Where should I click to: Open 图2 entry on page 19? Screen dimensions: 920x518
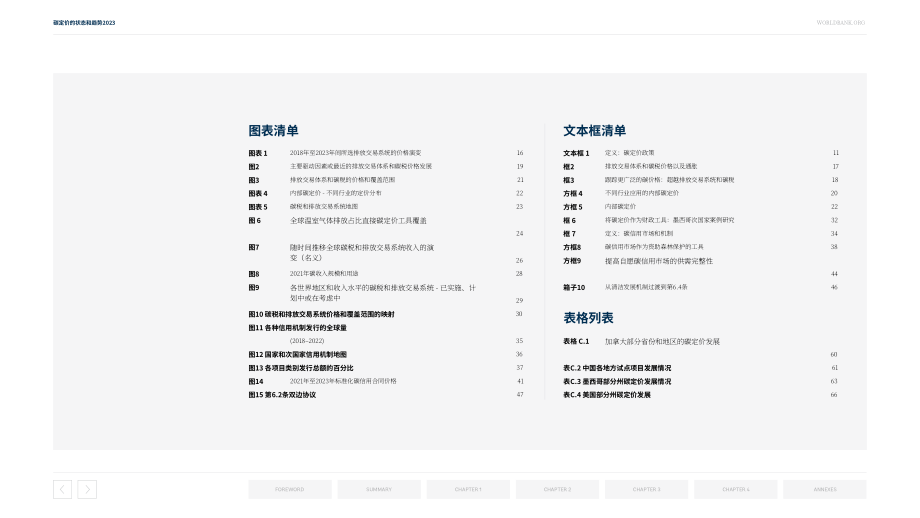pos(385,167)
